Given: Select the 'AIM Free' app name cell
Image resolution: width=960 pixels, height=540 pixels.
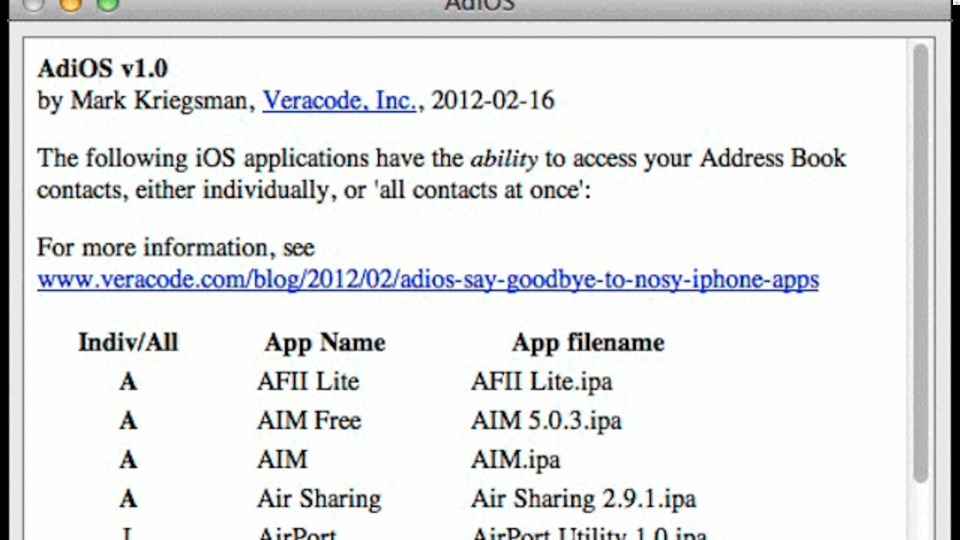Looking at the screenshot, I should [x=309, y=421].
